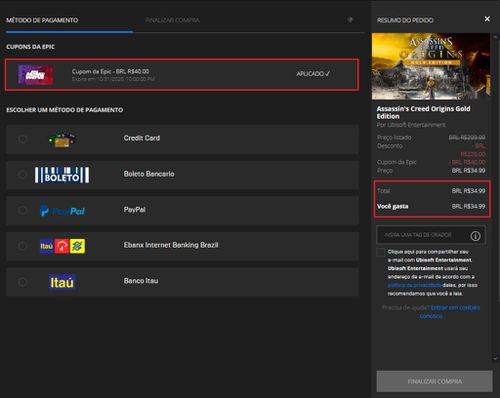Open the Finalizar Compra tab
This screenshot has width=500, height=398.
172,20
